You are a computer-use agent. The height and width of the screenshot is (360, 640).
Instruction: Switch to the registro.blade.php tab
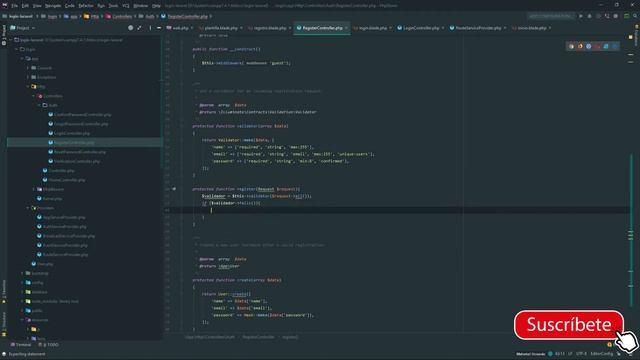[270, 28]
